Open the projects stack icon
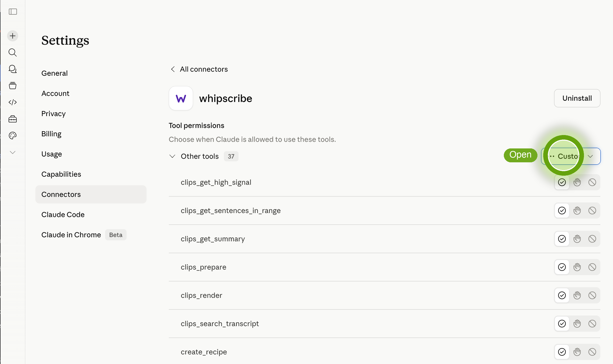This screenshot has height=364, width=613. pyautogui.click(x=13, y=86)
